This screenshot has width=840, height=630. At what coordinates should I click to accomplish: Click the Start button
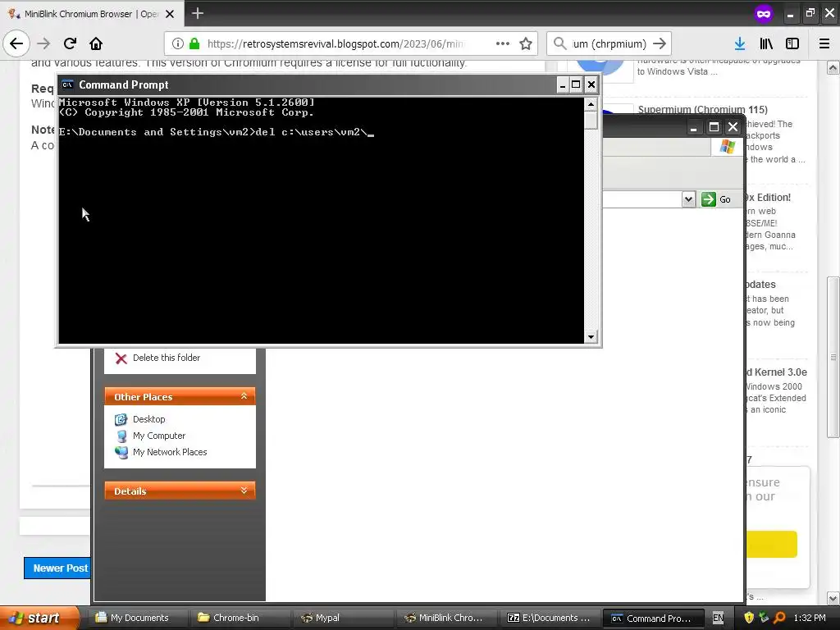coord(39,618)
